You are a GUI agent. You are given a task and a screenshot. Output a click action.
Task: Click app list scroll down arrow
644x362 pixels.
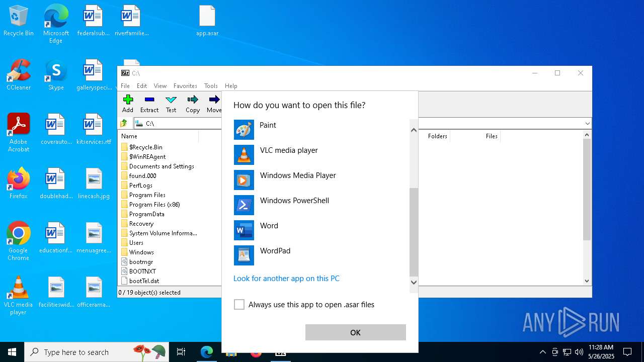(x=414, y=282)
